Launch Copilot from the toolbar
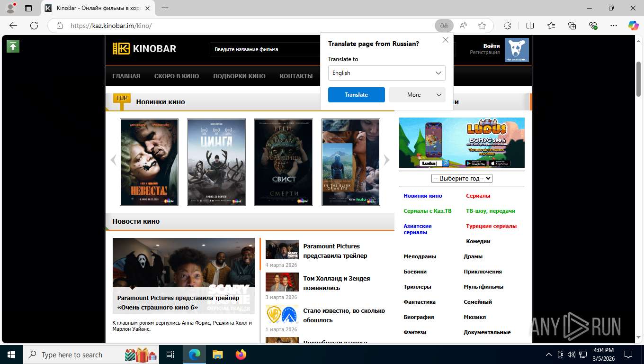 click(634, 26)
